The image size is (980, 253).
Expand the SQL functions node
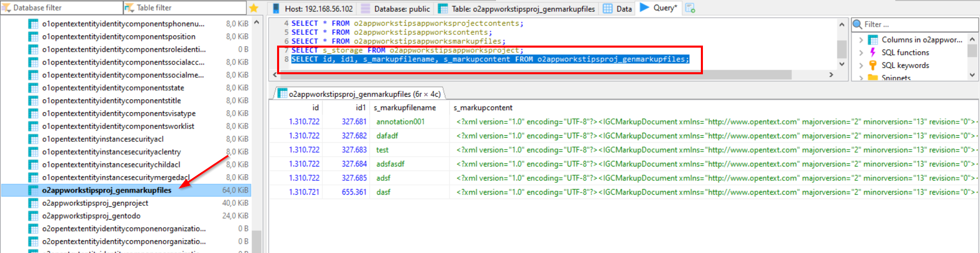(x=861, y=52)
